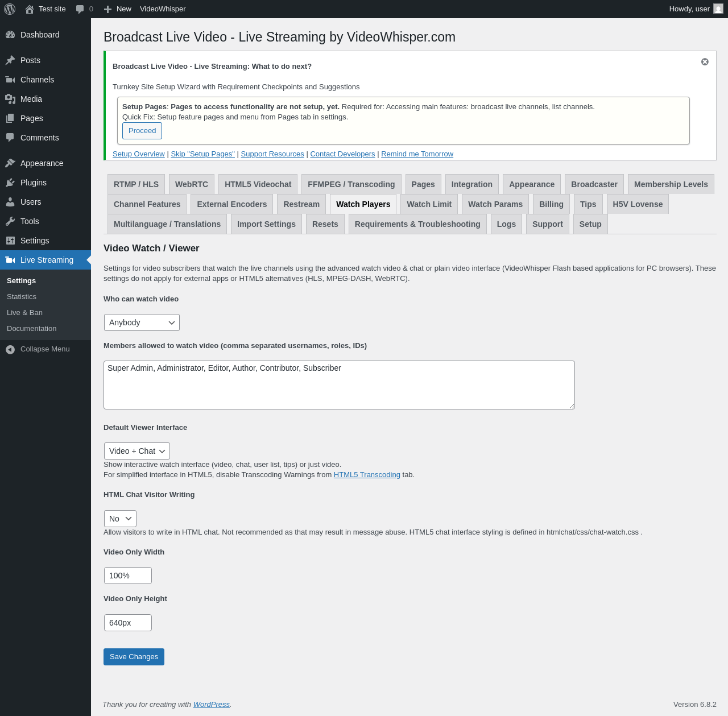Open the Who can watch video dropdown
This screenshot has width=728, height=716.
tap(142, 322)
